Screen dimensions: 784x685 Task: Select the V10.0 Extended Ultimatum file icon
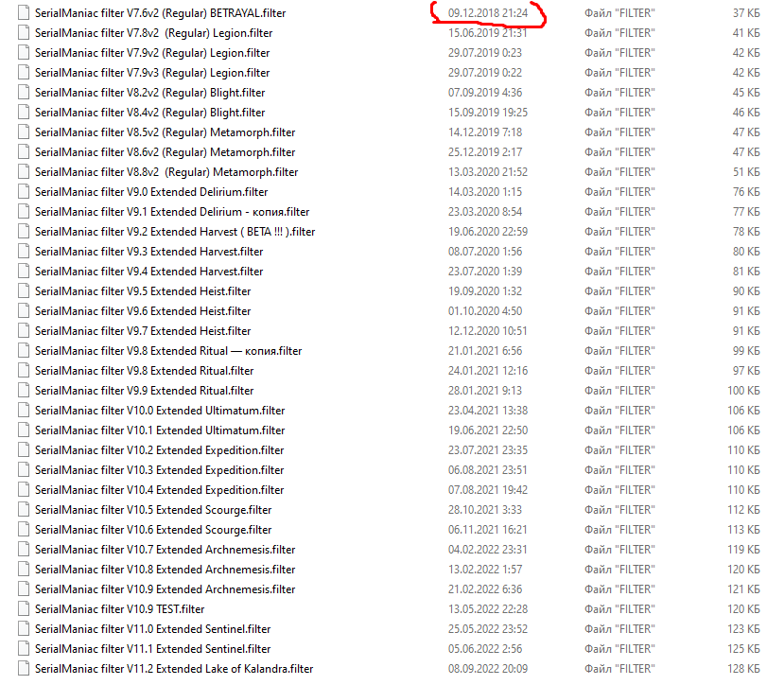point(25,411)
